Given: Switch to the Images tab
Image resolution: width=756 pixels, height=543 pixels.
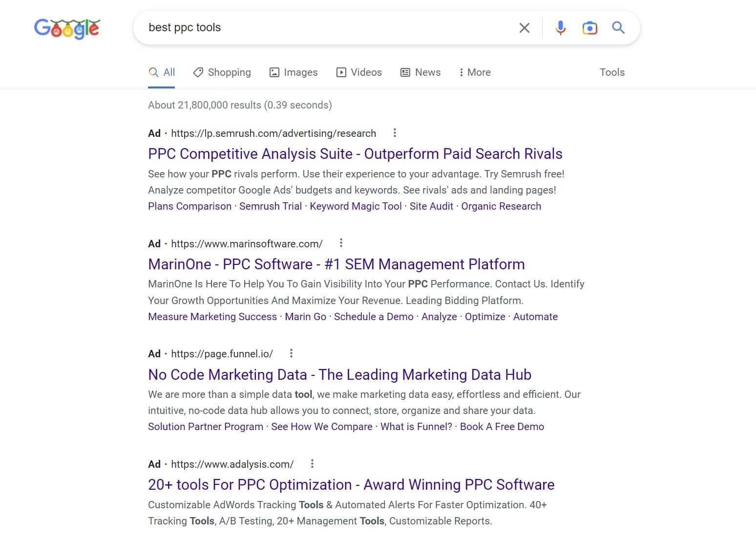Looking at the screenshot, I should point(294,72).
